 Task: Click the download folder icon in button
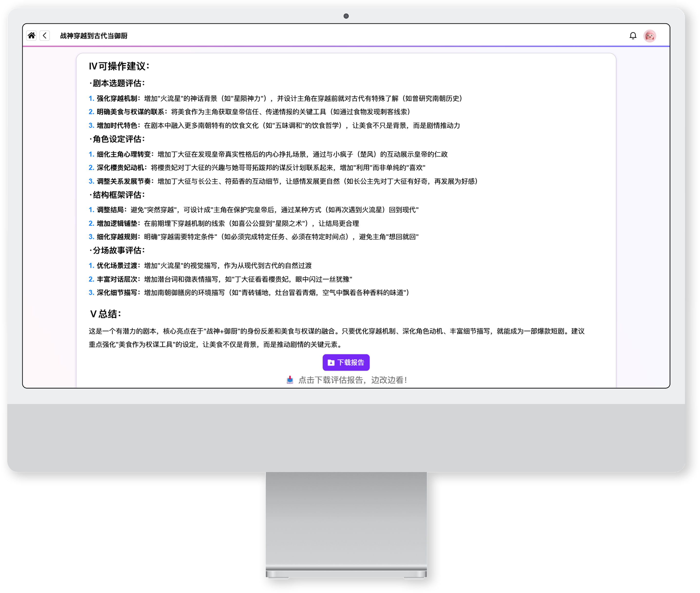pos(331,362)
